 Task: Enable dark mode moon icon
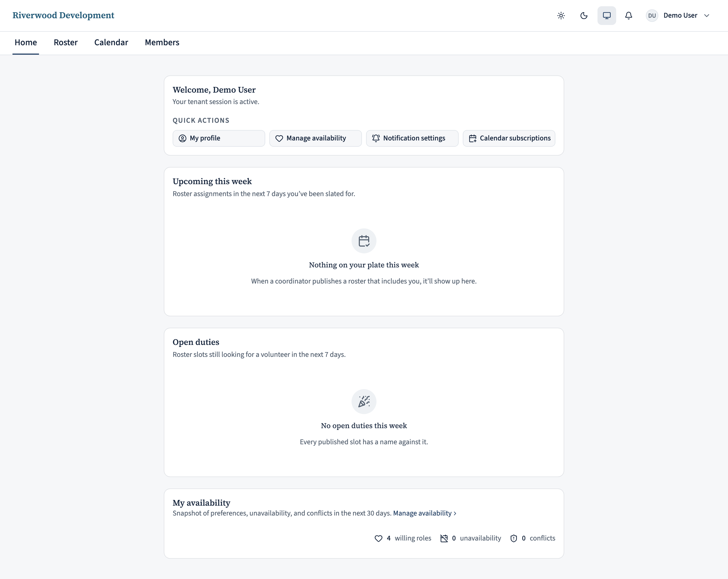pyautogui.click(x=584, y=16)
